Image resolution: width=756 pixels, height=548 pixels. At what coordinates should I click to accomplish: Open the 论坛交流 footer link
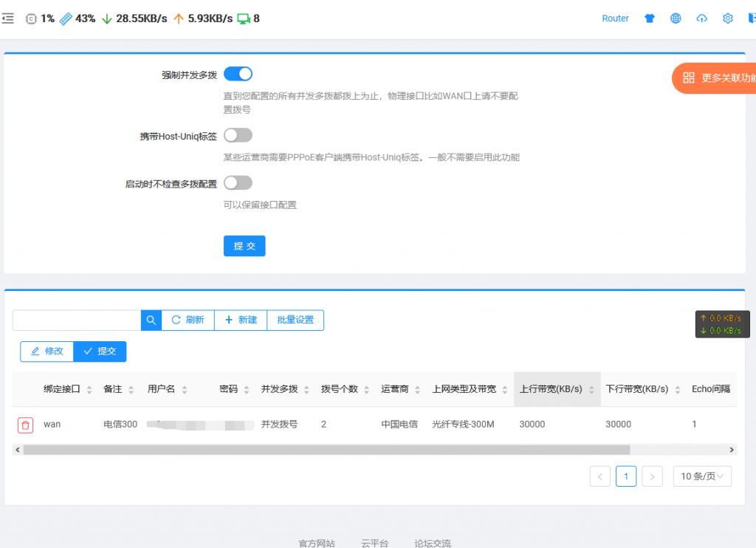[433, 543]
